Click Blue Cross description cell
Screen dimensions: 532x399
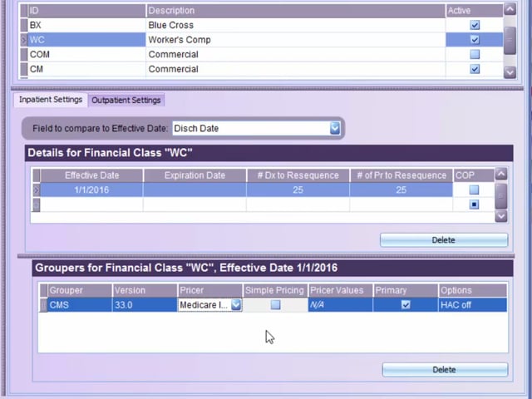tap(296, 25)
